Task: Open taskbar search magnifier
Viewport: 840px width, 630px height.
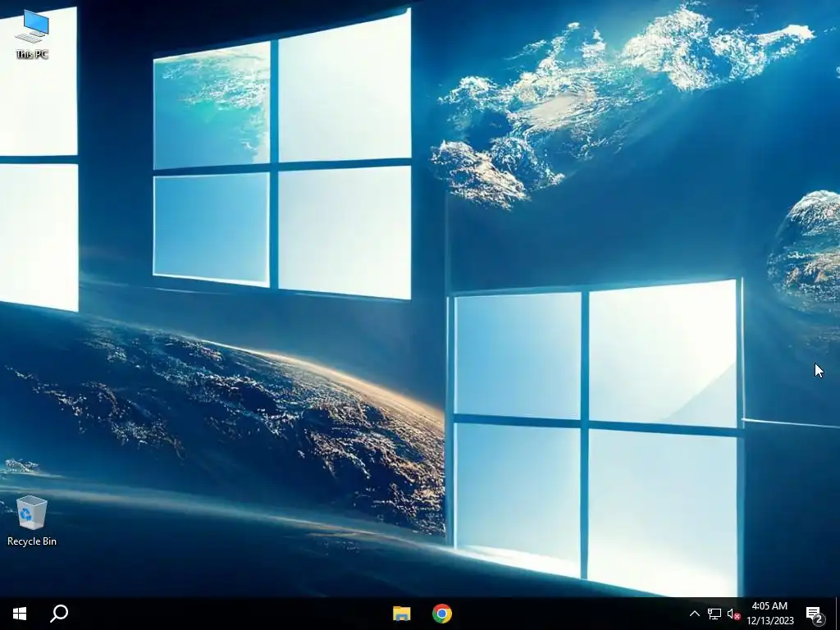Action: click(x=59, y=614)
